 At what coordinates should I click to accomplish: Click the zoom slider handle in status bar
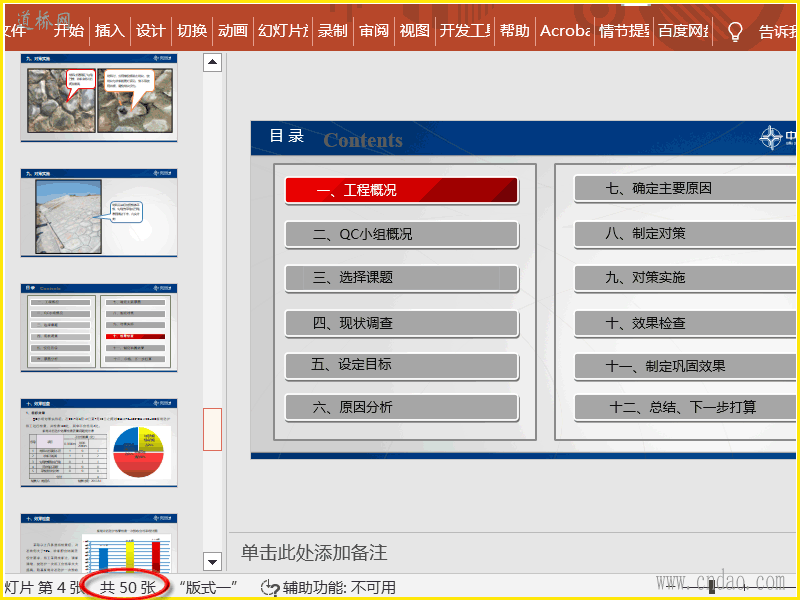[712, 587]
